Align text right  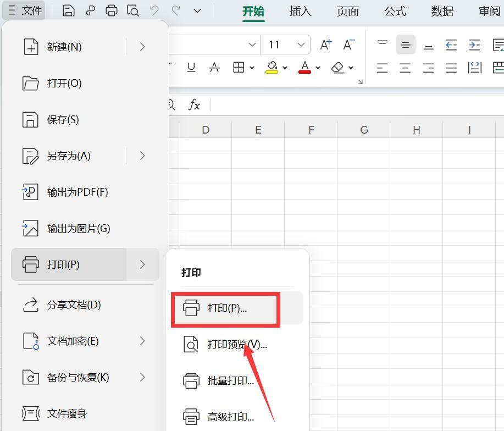tap(428, 68)
